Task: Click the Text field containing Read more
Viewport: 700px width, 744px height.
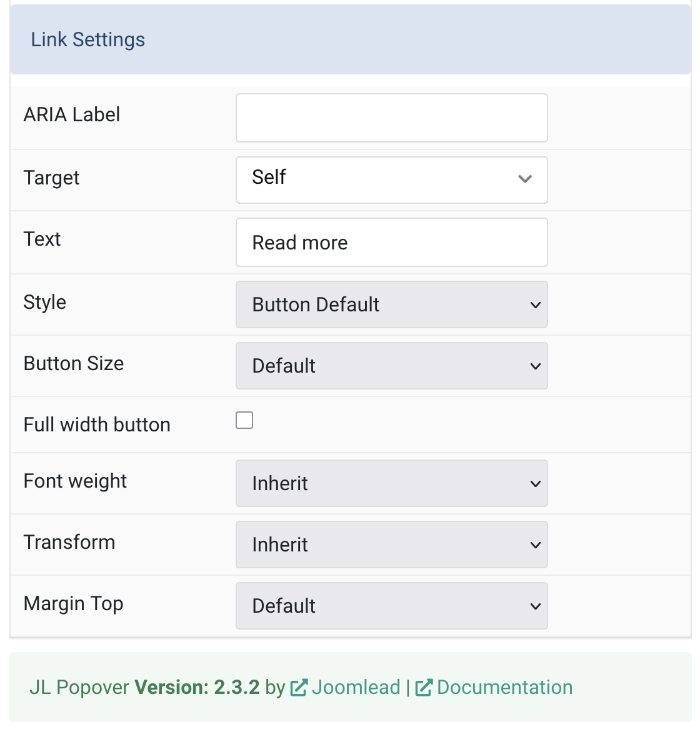Action: tap(392, 243)
